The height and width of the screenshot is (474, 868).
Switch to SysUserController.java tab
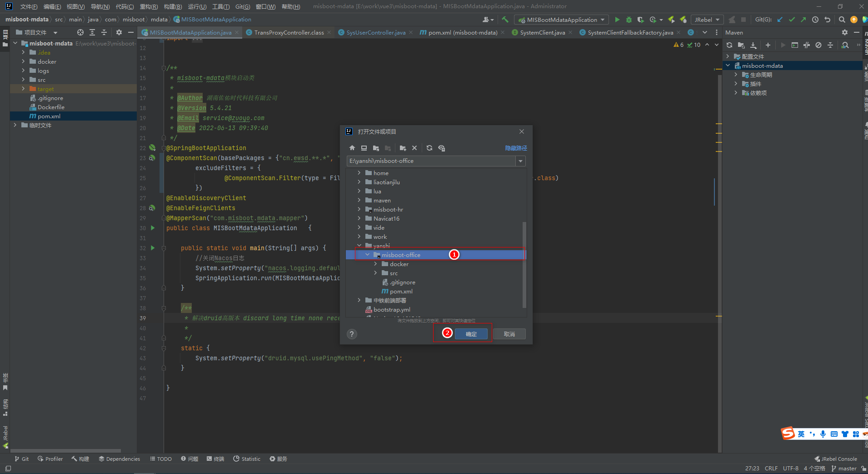click(376, 32)
